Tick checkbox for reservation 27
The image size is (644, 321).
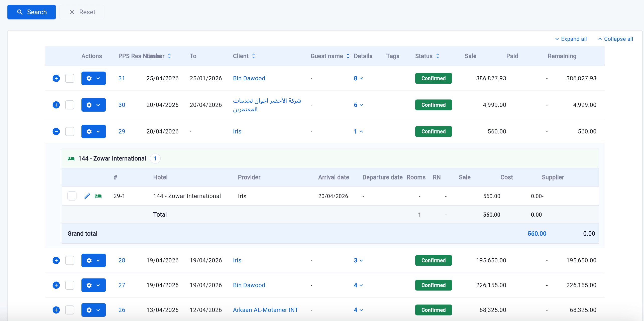click(70, 285)
